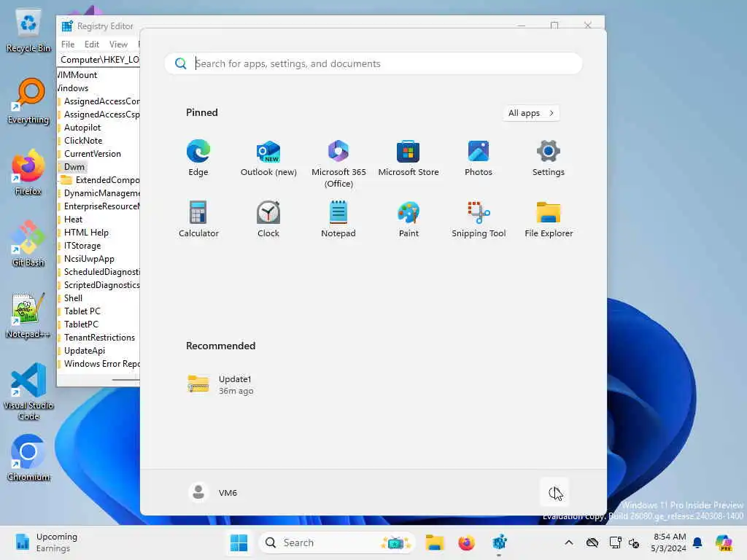This screenshot has height=560, width=747.
Task: Launch Notepad from Start menu
Action: [338, 219]
